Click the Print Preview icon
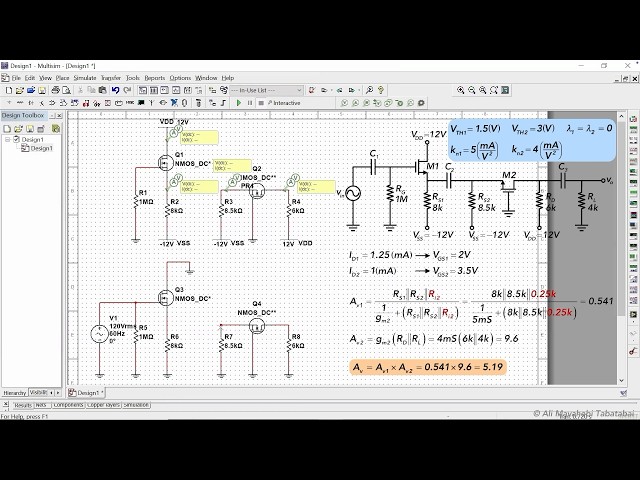The image size is (640, 480). (67, 90)
